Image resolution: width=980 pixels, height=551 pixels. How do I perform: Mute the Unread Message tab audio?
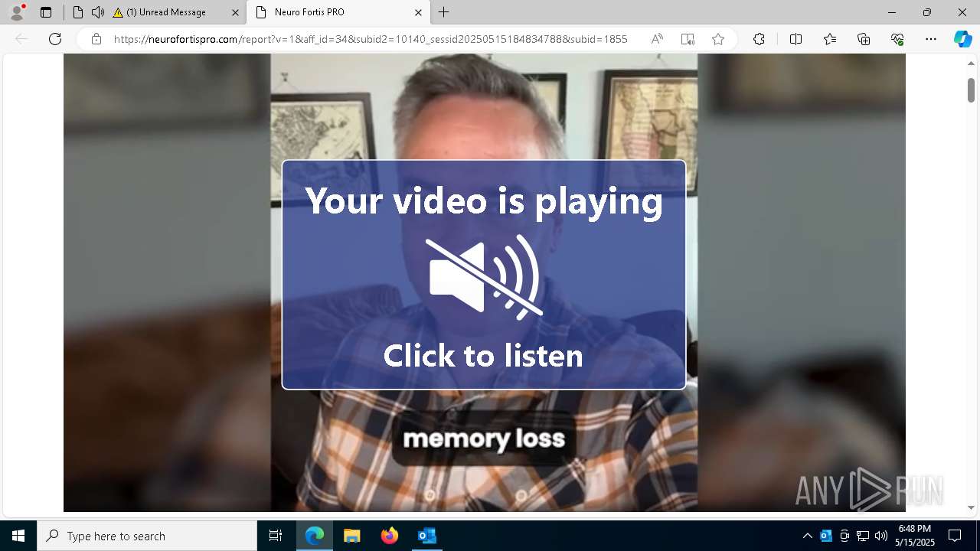pos(97,12)
